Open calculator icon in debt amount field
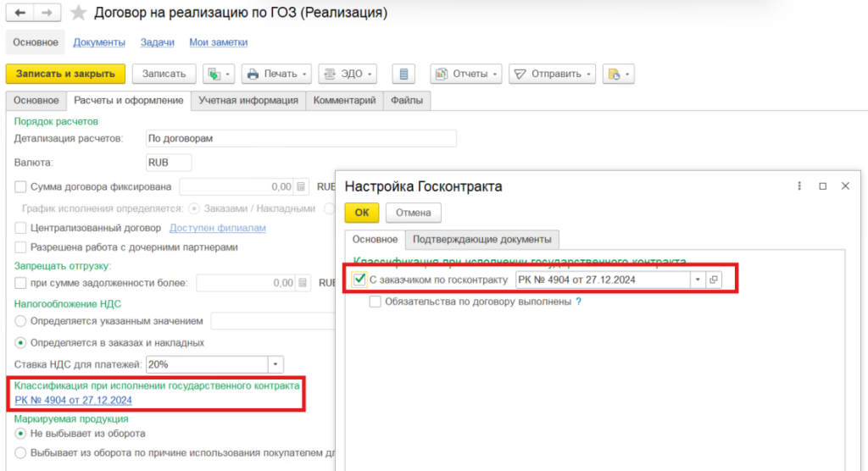The height and width of the screenshot is (471, 868). (x=303, y=284)
